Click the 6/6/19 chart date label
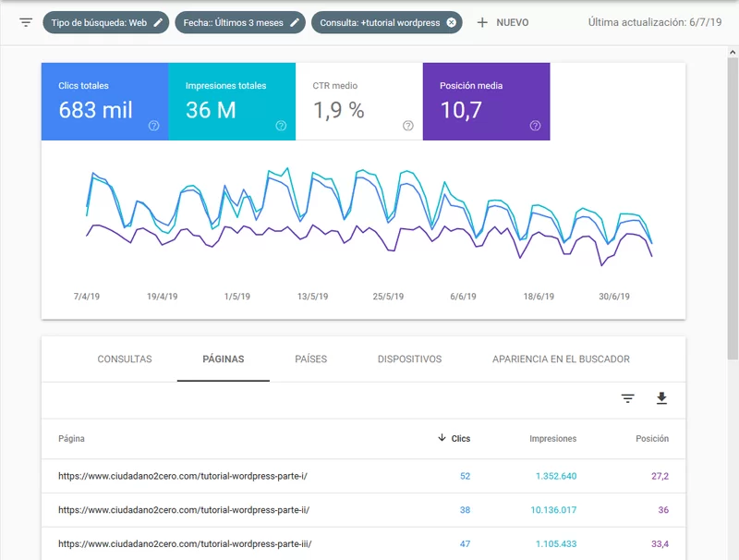The width and height of the screenshot is (739, 560). [x=463, y=297]
